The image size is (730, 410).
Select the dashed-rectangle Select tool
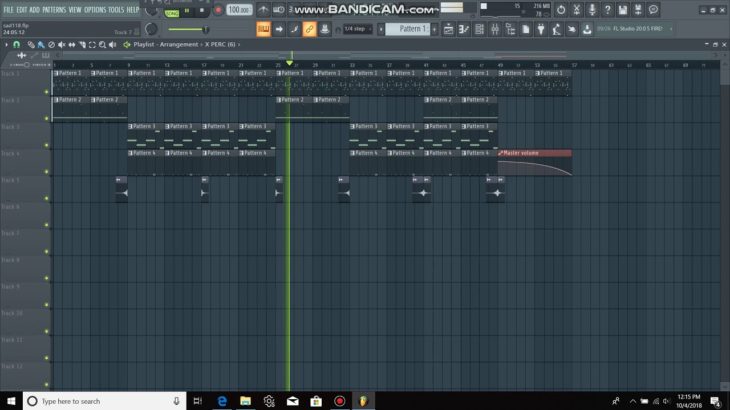(92, 45)
